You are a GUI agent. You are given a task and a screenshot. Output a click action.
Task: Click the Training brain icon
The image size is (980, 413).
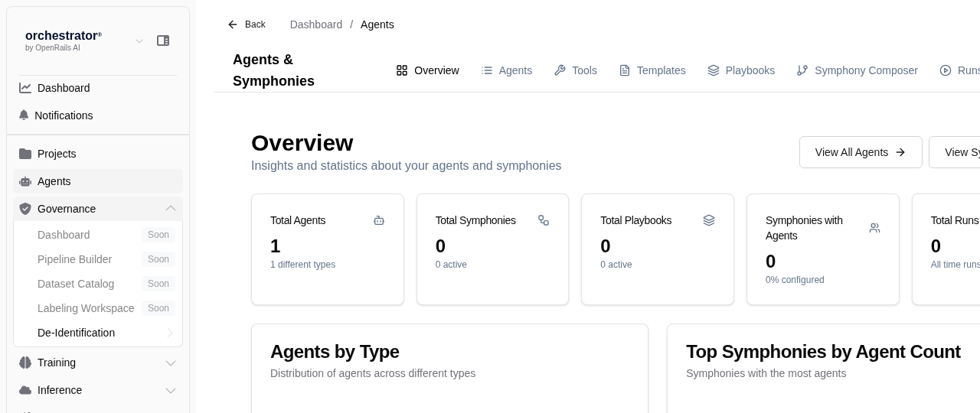(25, 363)
